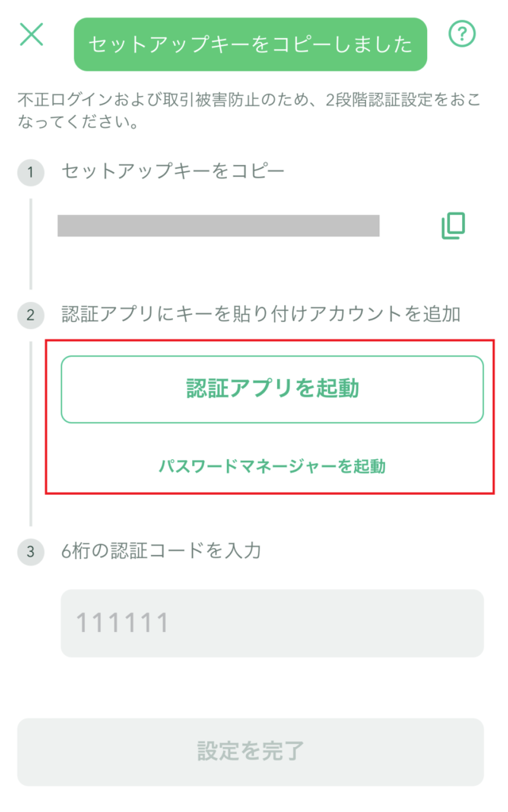Viewport: 508px width, 812px height.
Task: Click the 6-digit authentication code input field
Action: [271, 624]
